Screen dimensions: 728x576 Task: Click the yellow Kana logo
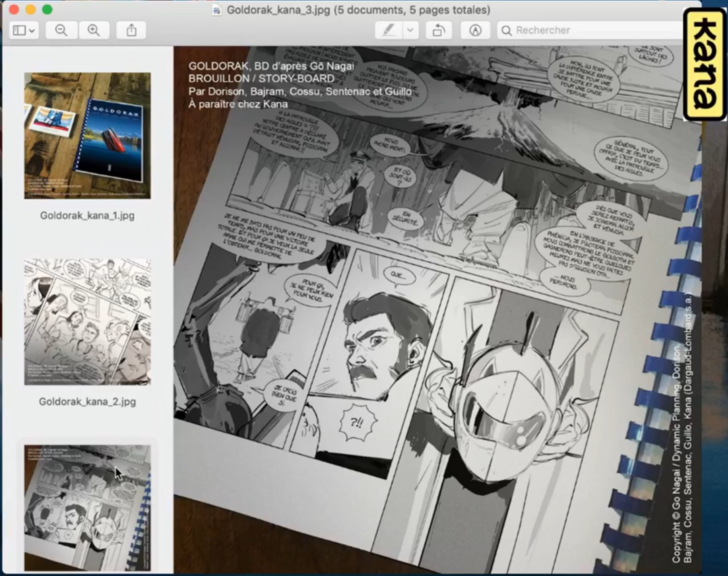[705, 64]
